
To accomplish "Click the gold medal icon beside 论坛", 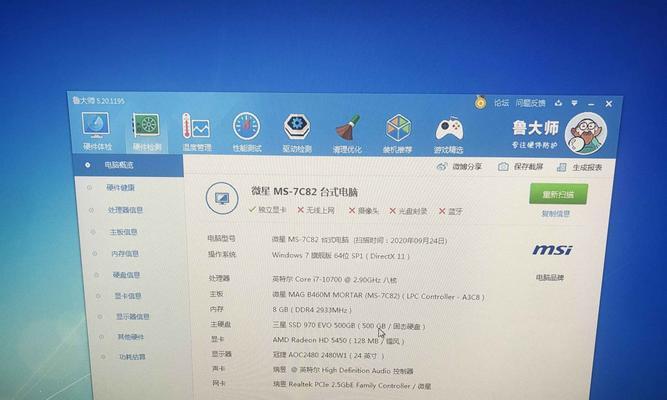I will click(x=480, y=102).
